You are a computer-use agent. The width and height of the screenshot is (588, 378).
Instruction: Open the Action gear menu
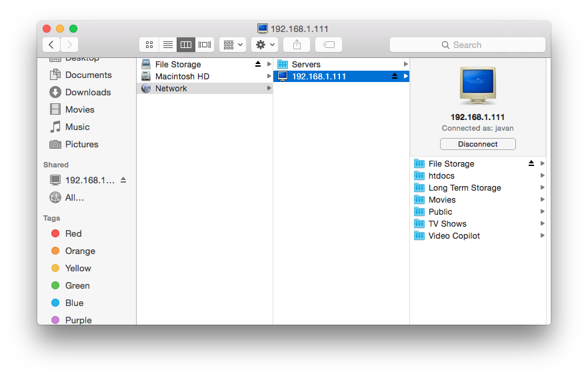(x=265, y=45)
